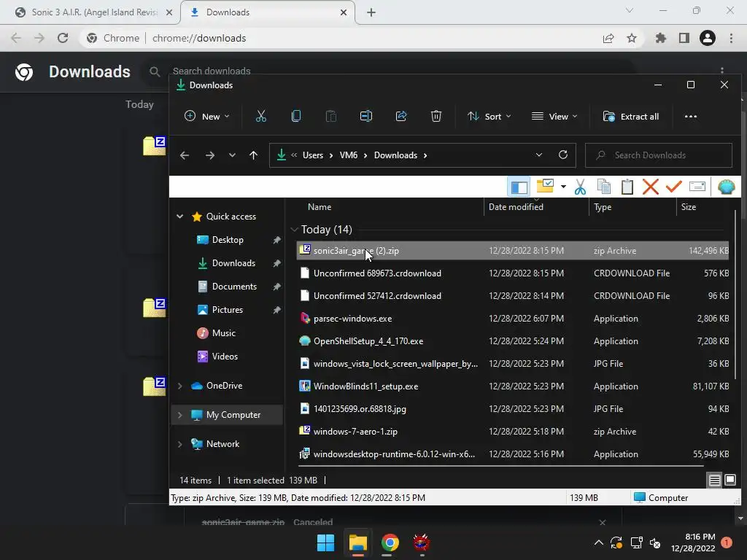The width and height of the screenshot is (747, 560).
Task: Sort by Size column header
Action: pos(688,206)
